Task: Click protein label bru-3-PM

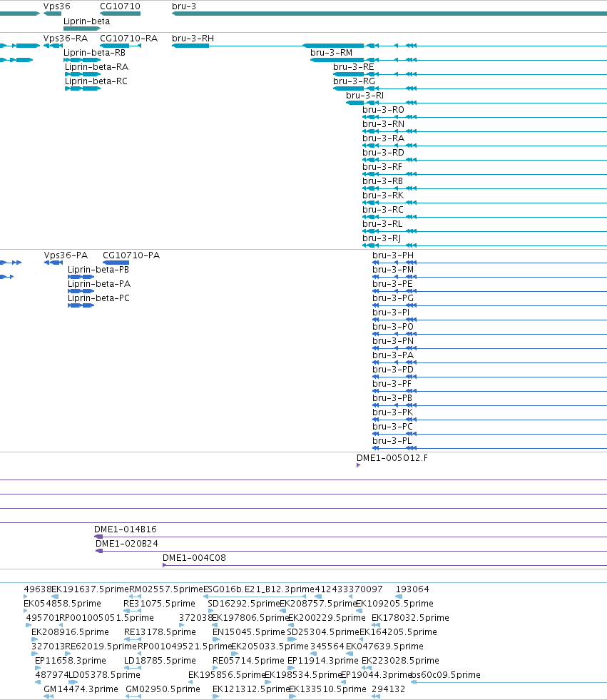Action: (393, 270)
